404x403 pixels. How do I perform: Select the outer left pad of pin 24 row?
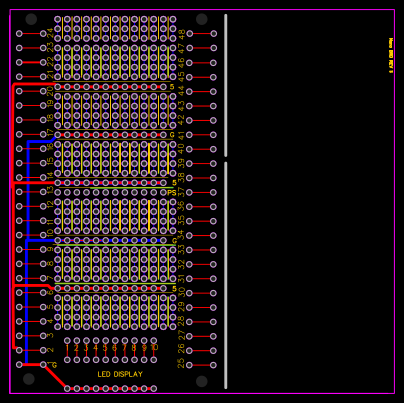[x=19, y=33]
